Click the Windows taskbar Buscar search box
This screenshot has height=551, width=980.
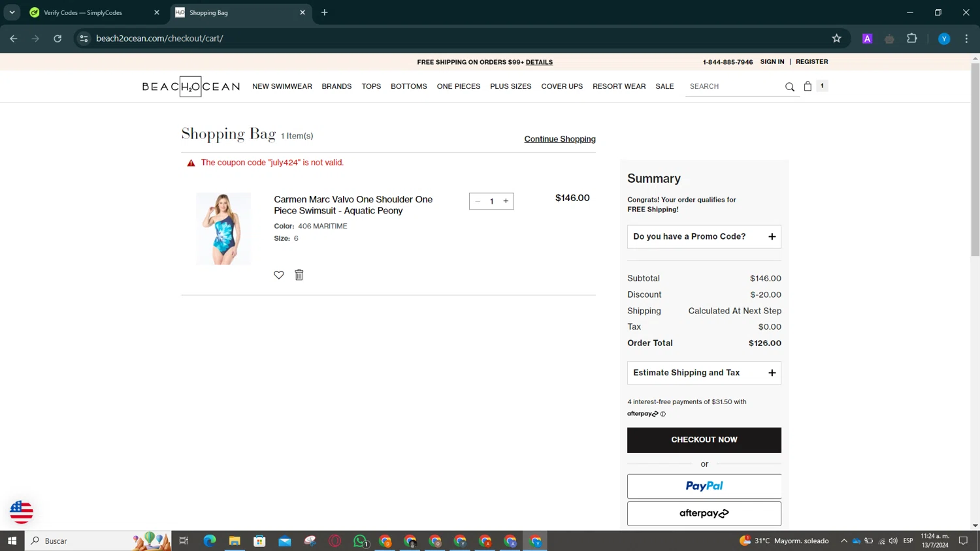click(98, 541)
